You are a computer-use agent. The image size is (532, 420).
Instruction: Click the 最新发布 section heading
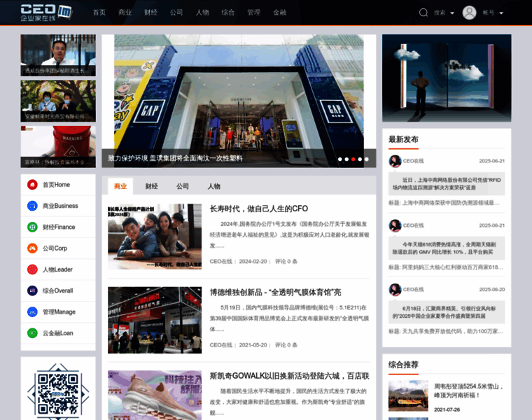point(403,139)
